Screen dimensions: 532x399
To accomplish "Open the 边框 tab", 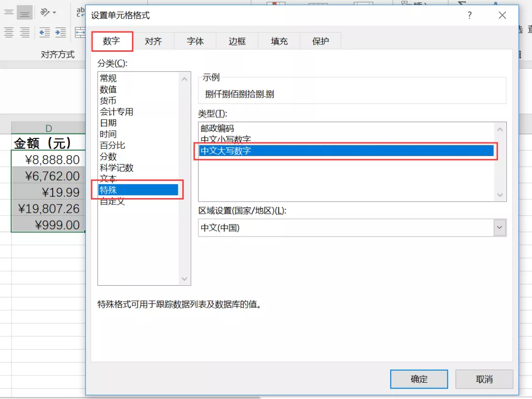I will [x=237, y=41].
